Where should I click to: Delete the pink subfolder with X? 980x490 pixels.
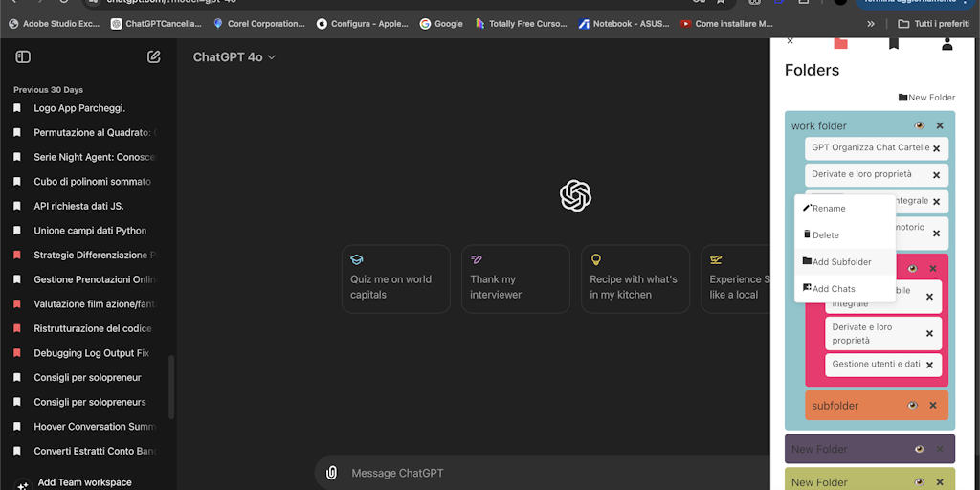coord(933,268)
